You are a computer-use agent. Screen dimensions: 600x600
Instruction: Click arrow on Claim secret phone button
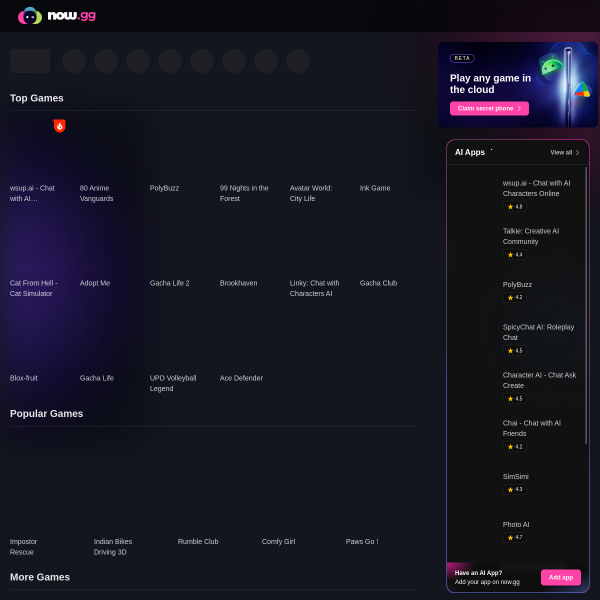[x=519, y=108]
